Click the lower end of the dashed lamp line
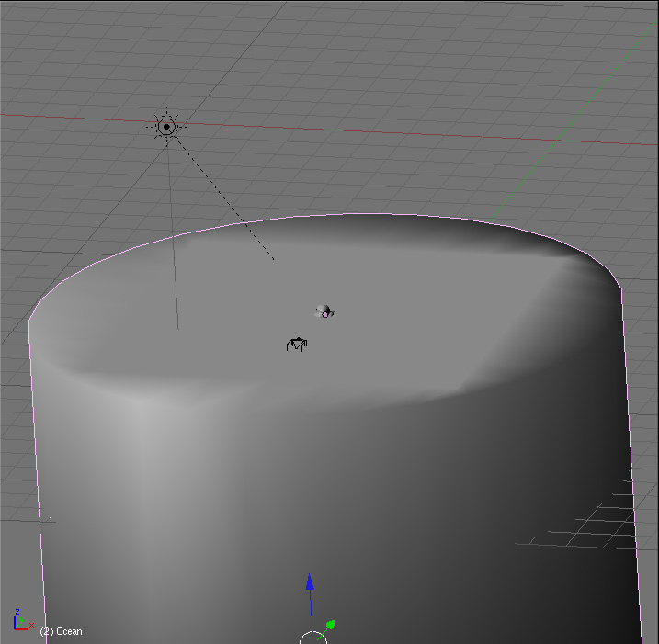The width and height of the screenshot is (659, 644). 272,258
